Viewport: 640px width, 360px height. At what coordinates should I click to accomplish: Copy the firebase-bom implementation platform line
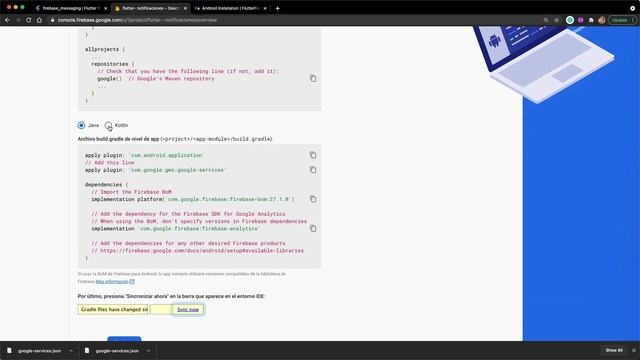click(x=313, y=199)
